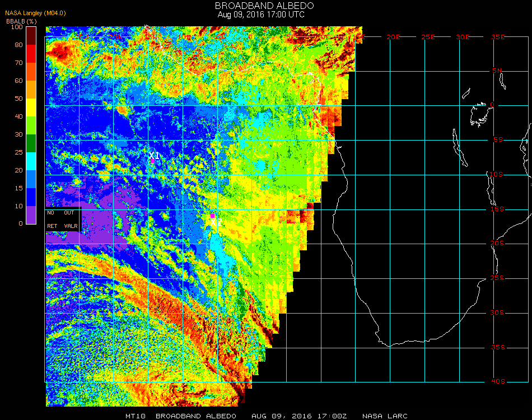Select the orange 50-60 colorbar segment

click(31, 90)
